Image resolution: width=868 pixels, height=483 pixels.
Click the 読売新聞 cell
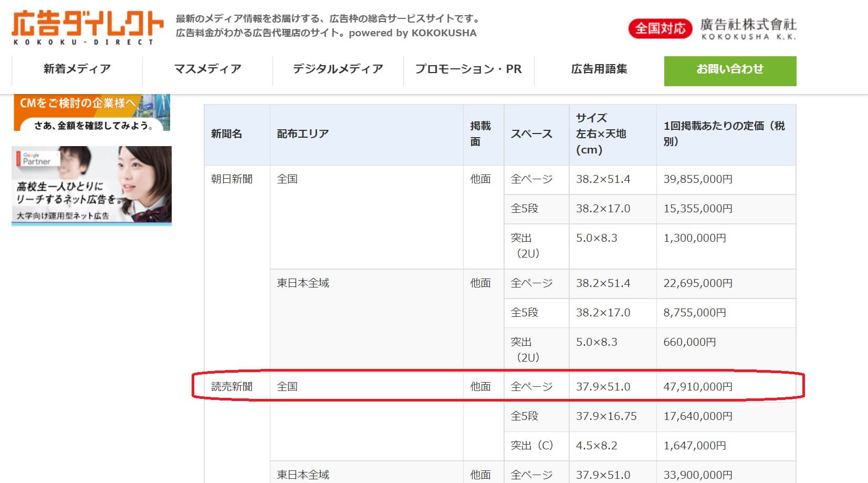[x=237, y=427]
